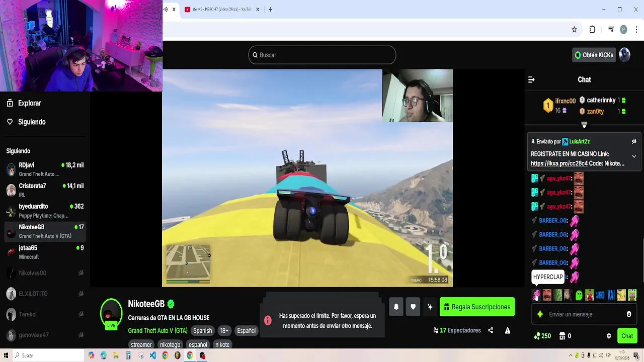
Task: Open byeduardito channel in following list
Action: click(45, 211)
